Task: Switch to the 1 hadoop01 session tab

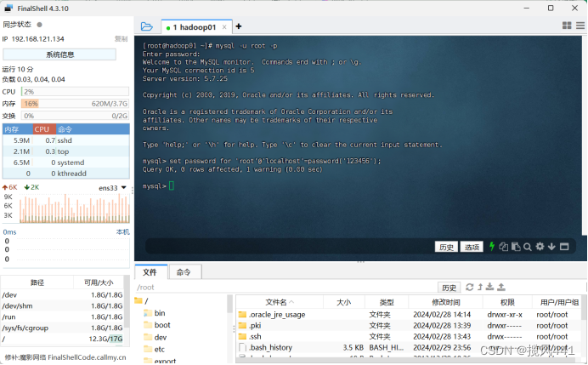Action: tap(195, 27)
